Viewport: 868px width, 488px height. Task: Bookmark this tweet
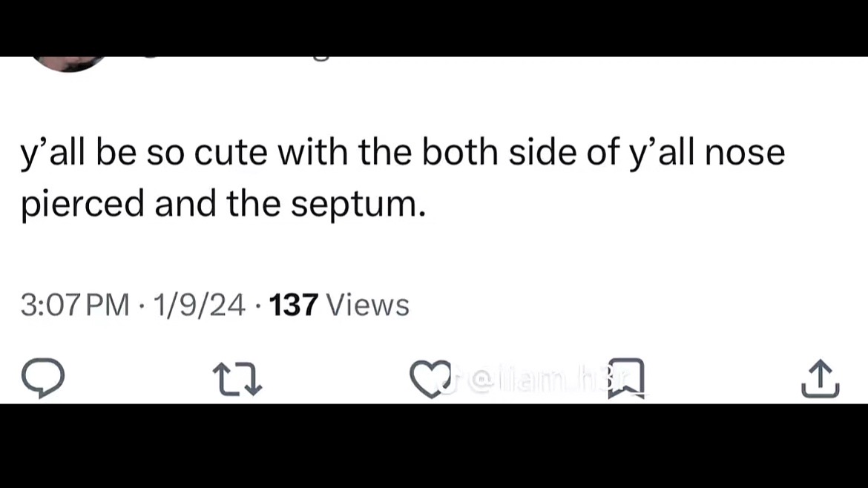pos(627,378)
